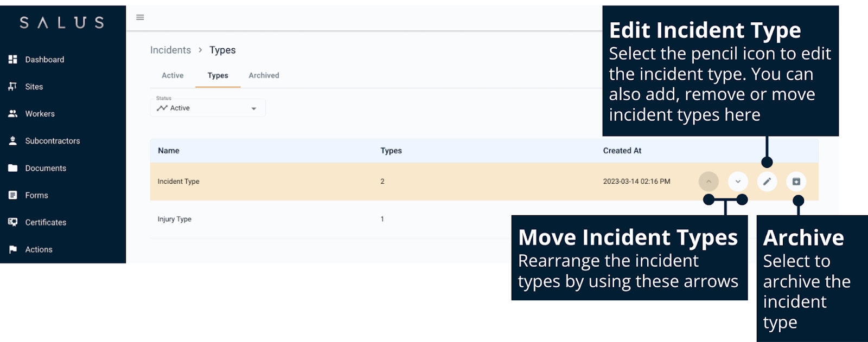
Task: Go to Actions in sidebar
Action: click(x=39, y=250)
